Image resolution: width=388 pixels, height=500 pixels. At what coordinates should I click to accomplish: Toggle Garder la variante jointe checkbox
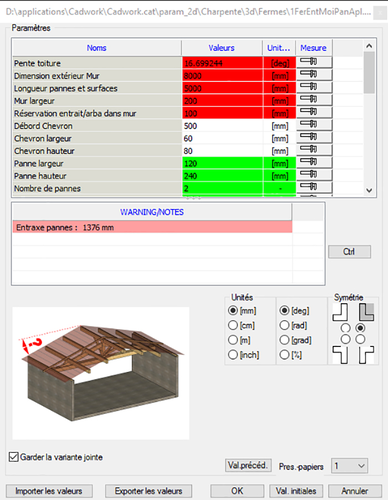point(14,457)
